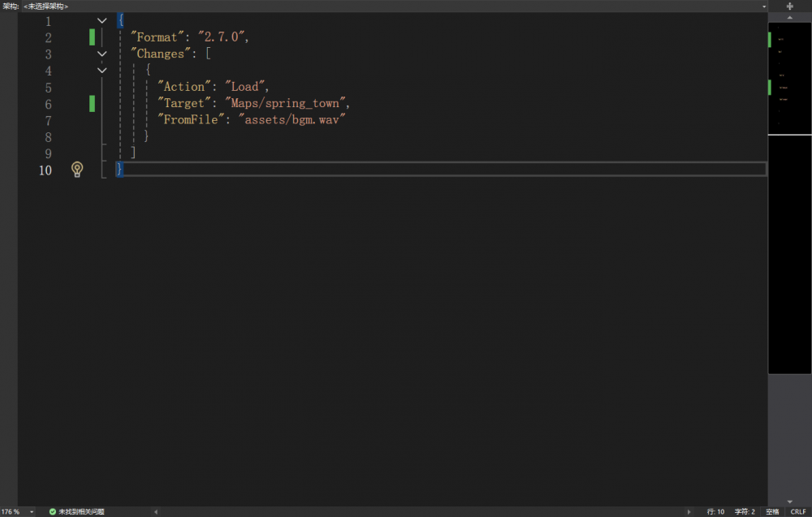Click the green change marker beside line 2

pos(92,37)
